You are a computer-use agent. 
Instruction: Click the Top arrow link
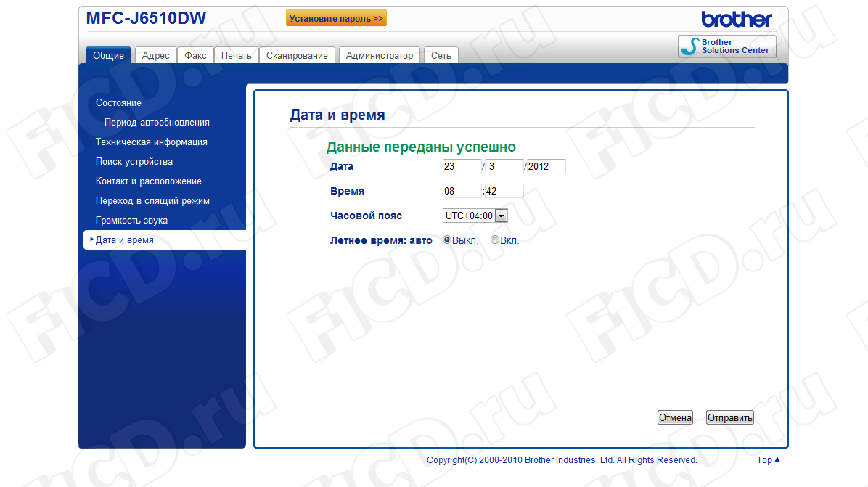(769, 460)
